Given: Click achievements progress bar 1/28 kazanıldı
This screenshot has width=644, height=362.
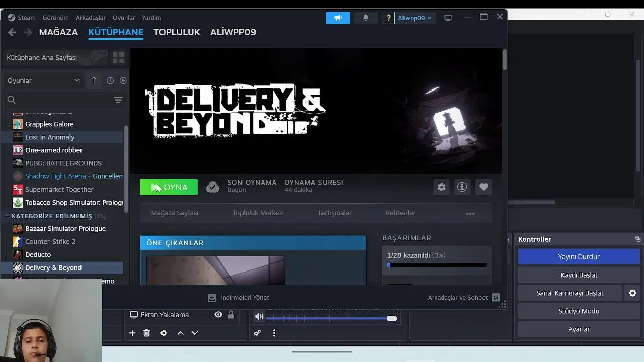Looking at the screenshot, I should pyautogui.click(x=437, y=265).
